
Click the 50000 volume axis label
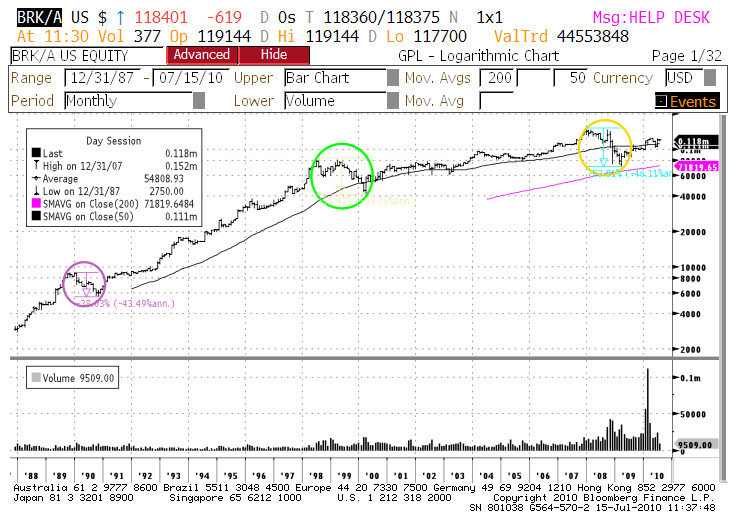pyautogui.click(x=693, y=414)
